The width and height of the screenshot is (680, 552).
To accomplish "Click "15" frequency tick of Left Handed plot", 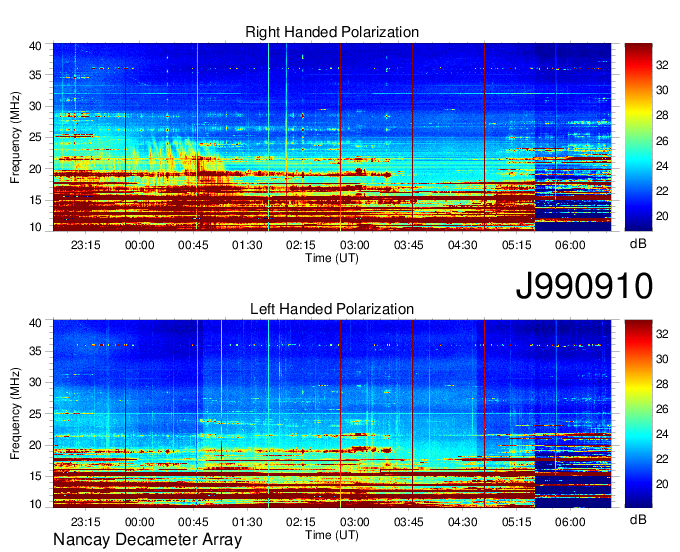I will point(35,476).
